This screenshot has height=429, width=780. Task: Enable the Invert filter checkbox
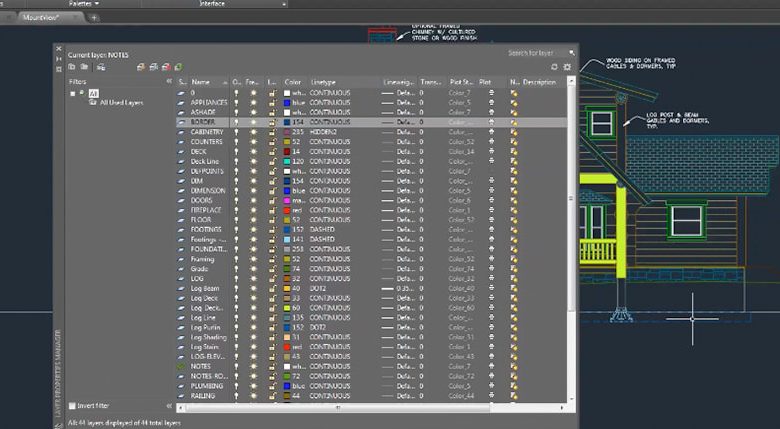[72, 405]
